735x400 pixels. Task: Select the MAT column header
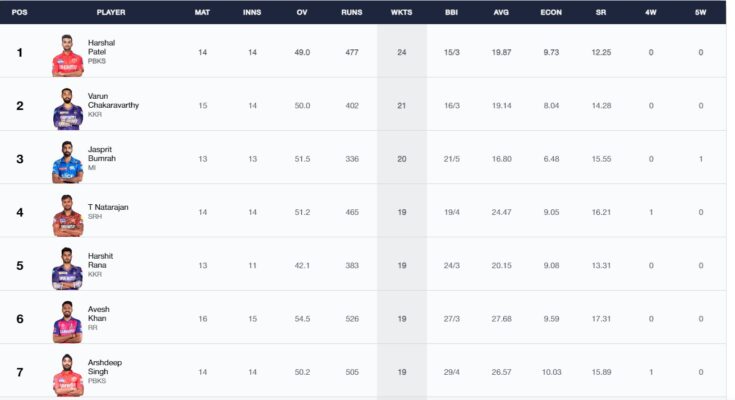[202, 12]
